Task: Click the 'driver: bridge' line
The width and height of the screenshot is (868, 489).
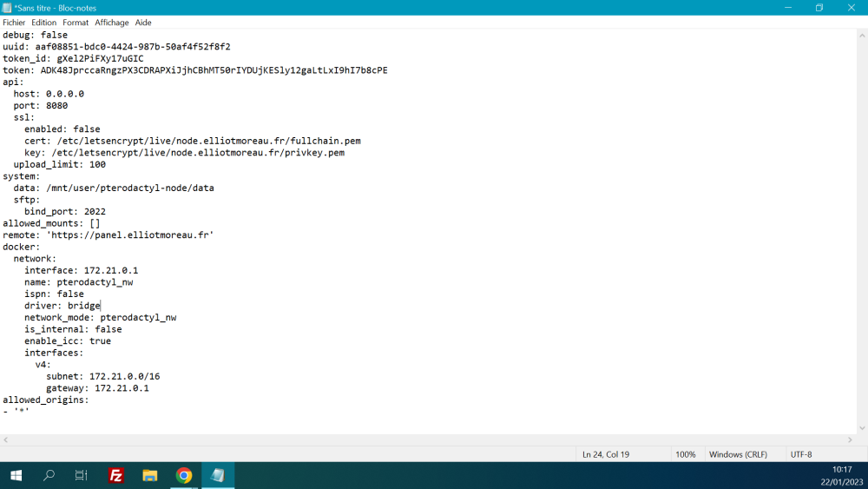Action: click(62, 306)
